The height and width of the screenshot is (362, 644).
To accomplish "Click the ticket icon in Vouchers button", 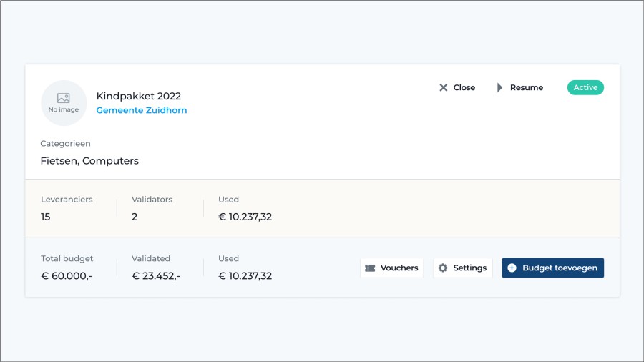I will coord(370,268).
